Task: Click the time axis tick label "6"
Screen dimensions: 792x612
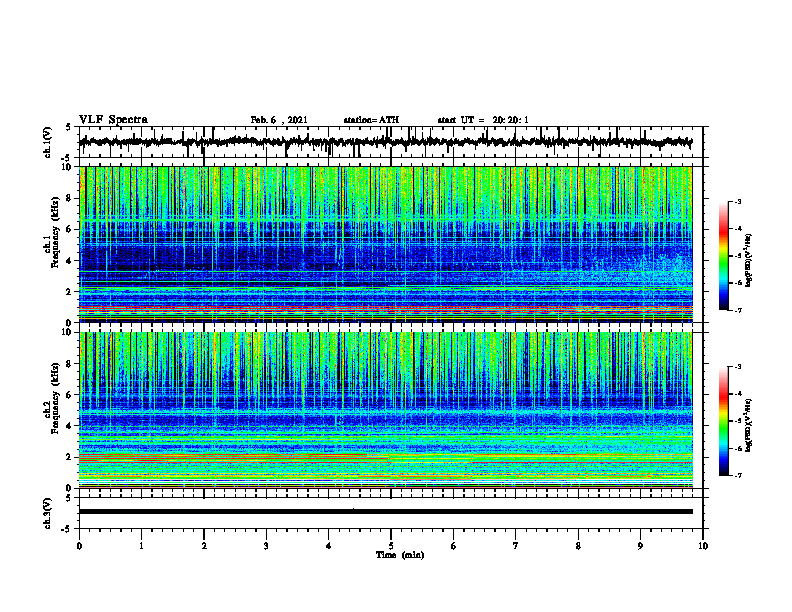Action: (453, 546)
